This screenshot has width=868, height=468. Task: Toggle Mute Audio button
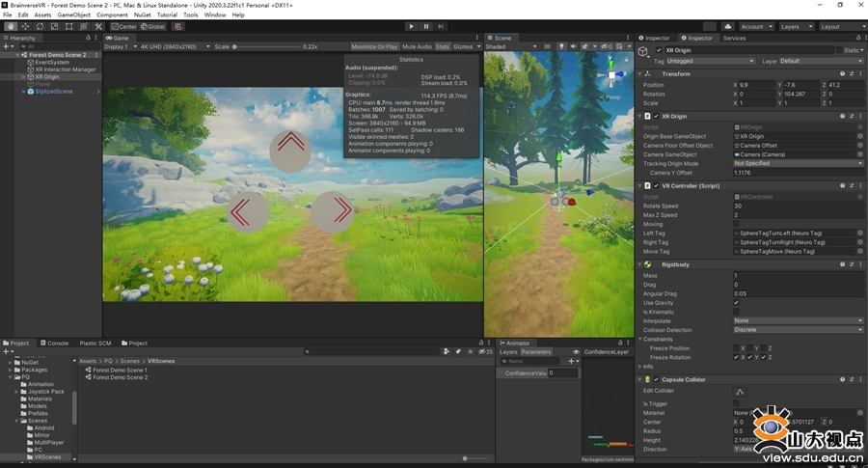coord(417,46)
